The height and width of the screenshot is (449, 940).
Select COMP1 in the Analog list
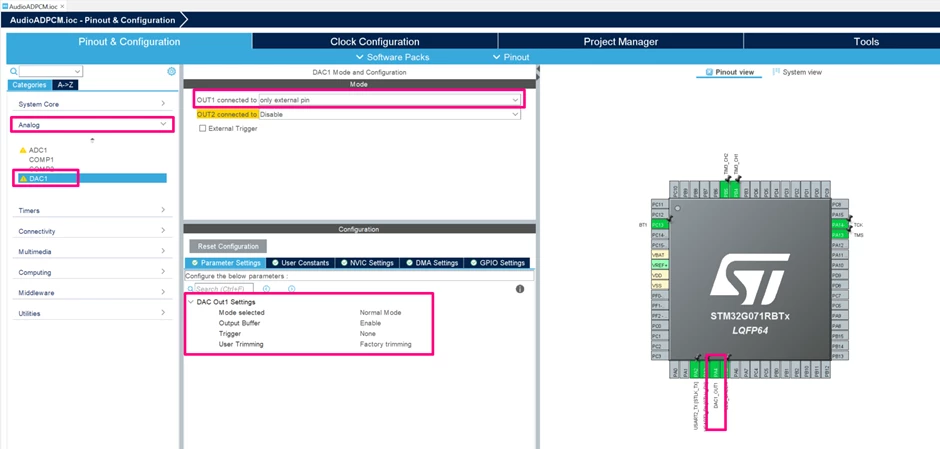pyautogui.click(x=41, y=160)
